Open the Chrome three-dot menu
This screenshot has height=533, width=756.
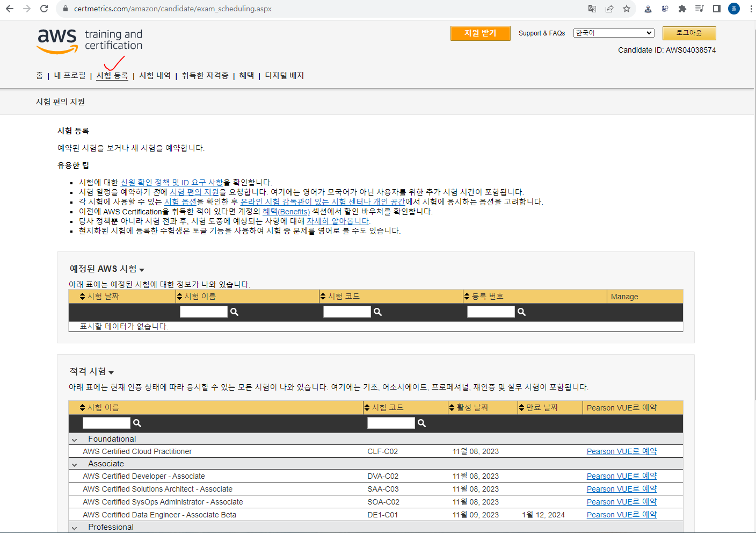tap(751, 9)
